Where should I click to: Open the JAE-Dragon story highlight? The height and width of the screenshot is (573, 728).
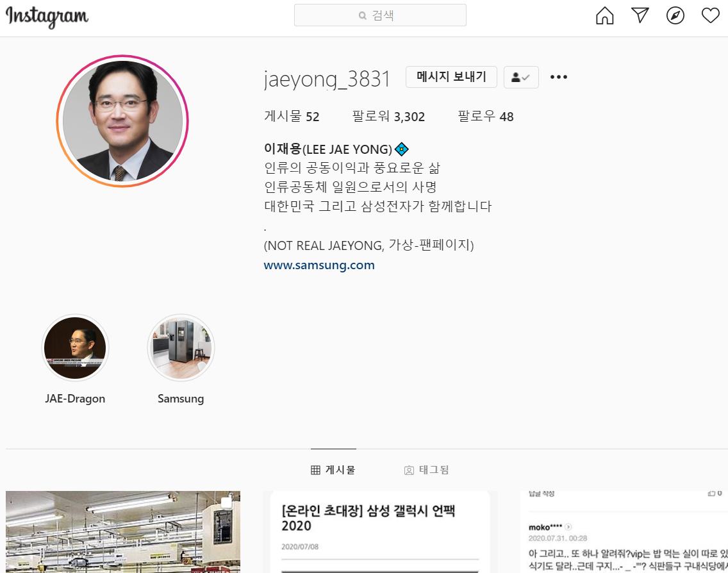click(x=75, y=347)
